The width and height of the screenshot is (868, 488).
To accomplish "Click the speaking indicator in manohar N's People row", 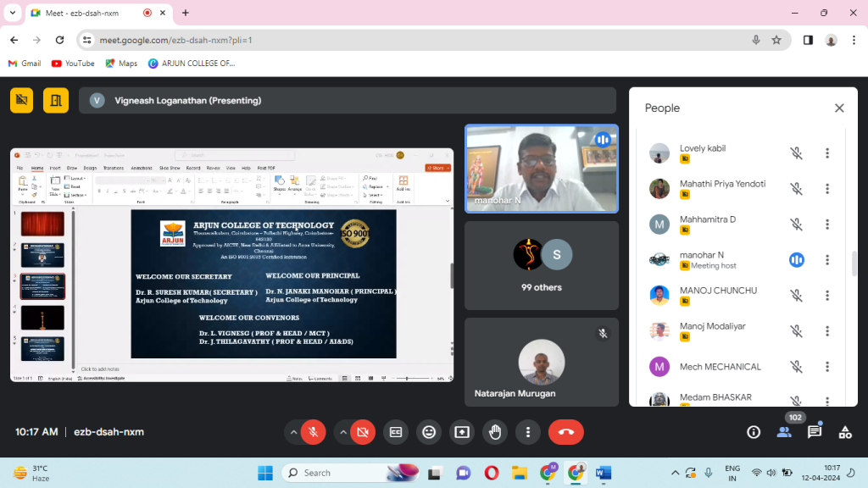I will [797, 260].
